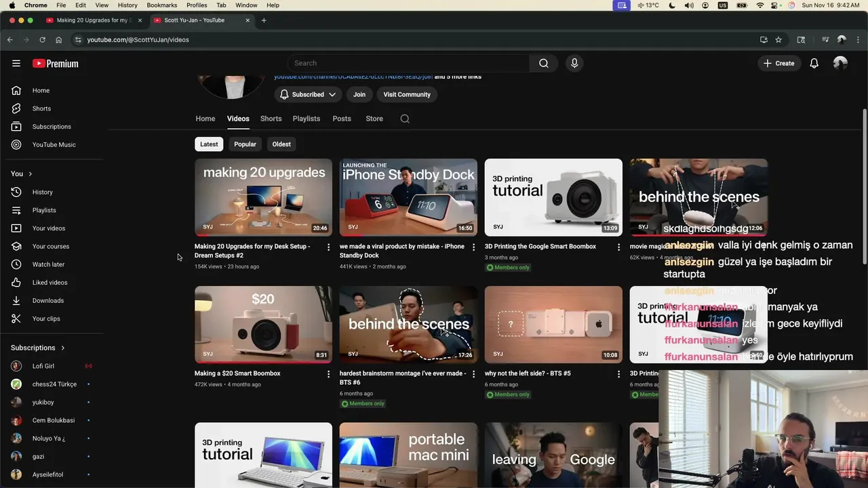Open the account avatar menu

click(840, 63)
